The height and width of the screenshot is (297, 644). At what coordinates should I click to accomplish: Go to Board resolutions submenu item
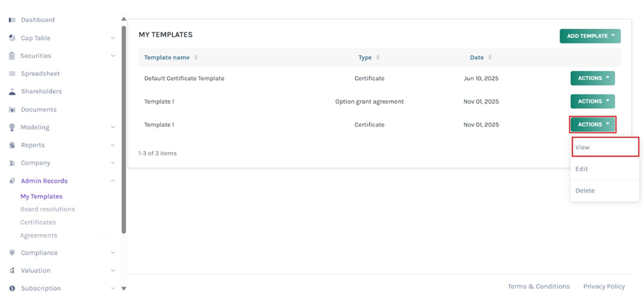point(47,209)
